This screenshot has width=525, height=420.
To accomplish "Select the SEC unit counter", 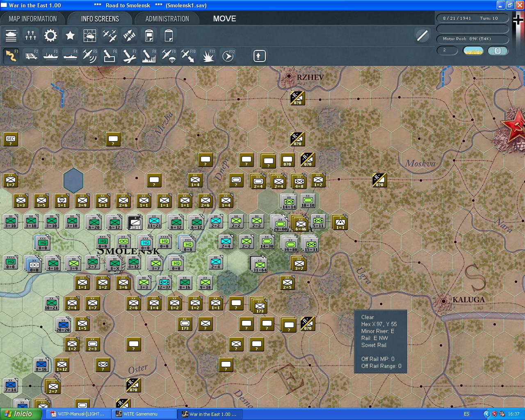I will point(11,139).
